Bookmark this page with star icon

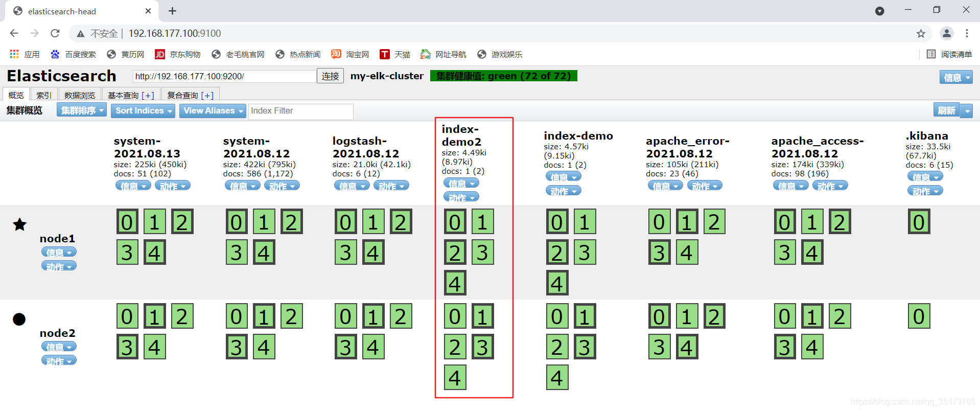(x=921, y=33)
